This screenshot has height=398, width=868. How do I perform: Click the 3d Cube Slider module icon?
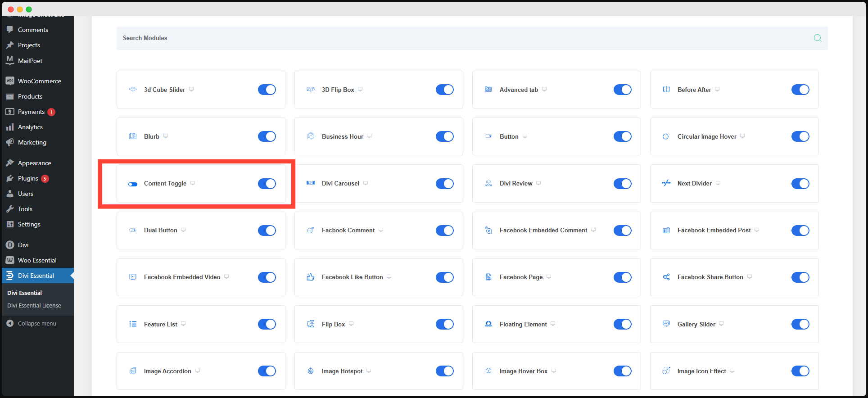click(133, 90)
